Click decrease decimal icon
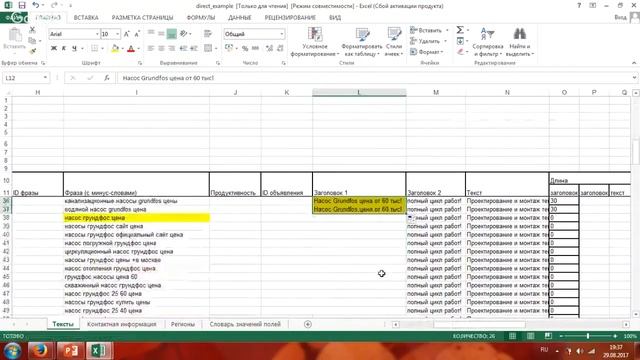The image size is (640, 360). click(x=280, y=49)
